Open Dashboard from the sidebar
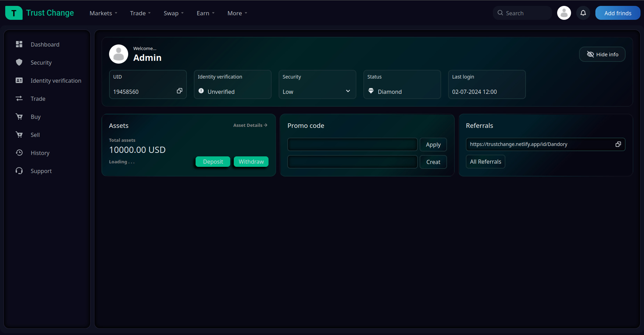 (45, 44)
